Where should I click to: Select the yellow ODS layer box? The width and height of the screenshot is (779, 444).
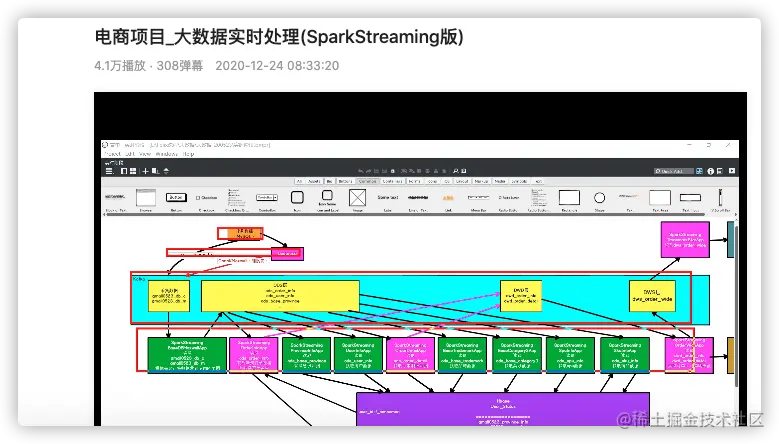coord(280,296)
